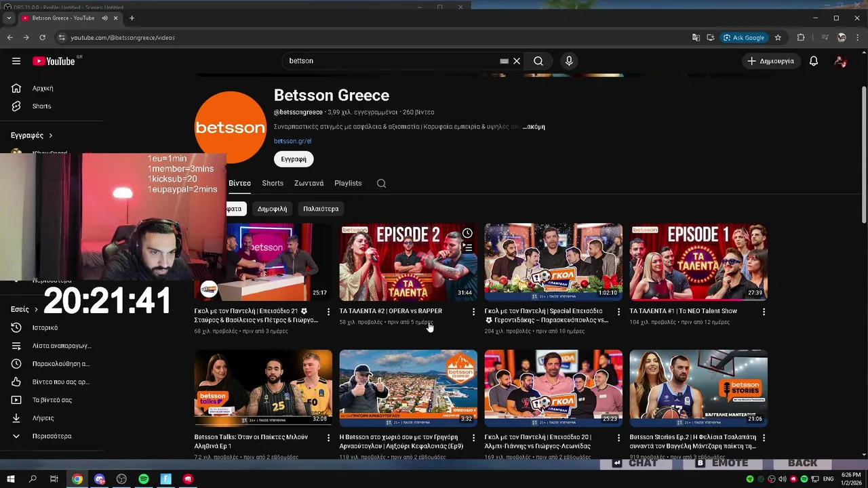Open the YouTube guide hamburger menu

[16, 61]
